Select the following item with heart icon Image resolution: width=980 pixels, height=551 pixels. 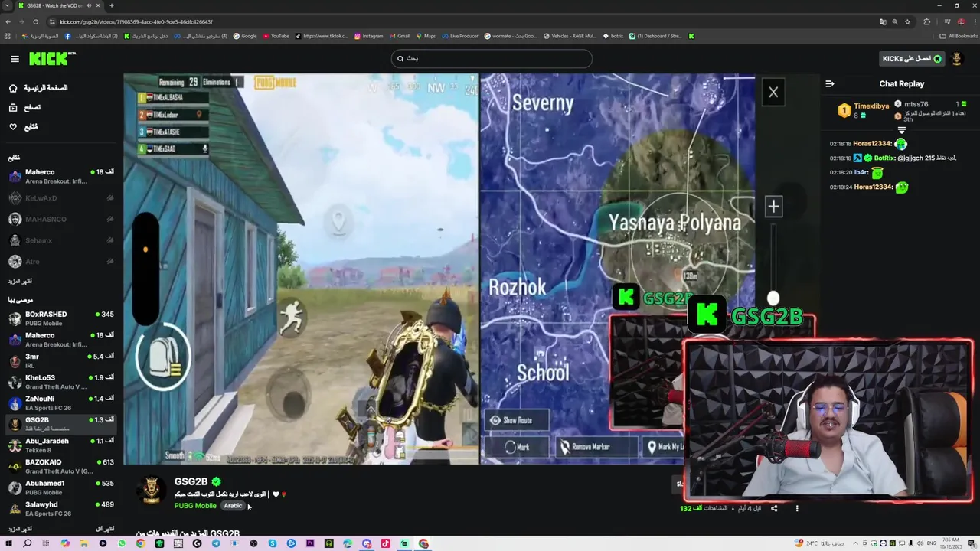(23, 127)
